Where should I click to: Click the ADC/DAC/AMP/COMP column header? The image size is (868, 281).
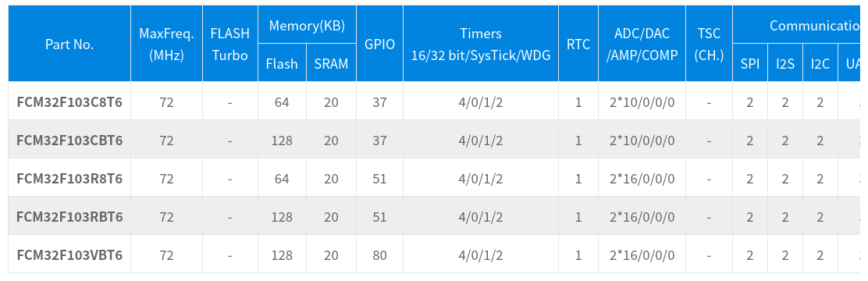(642, 44)
